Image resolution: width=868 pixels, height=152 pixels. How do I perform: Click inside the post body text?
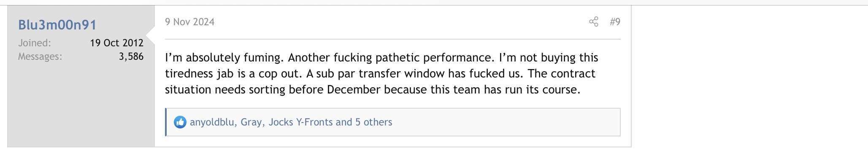[381, 73]
